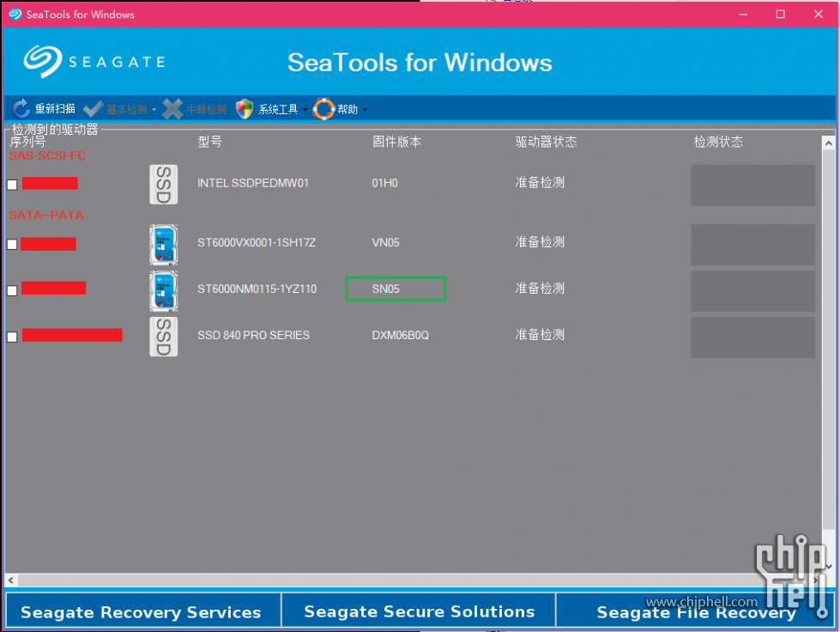Open Seagate File Recovery
Image resolution: width=840 pixels, height=632 pixels.
(x=695, y=611)
